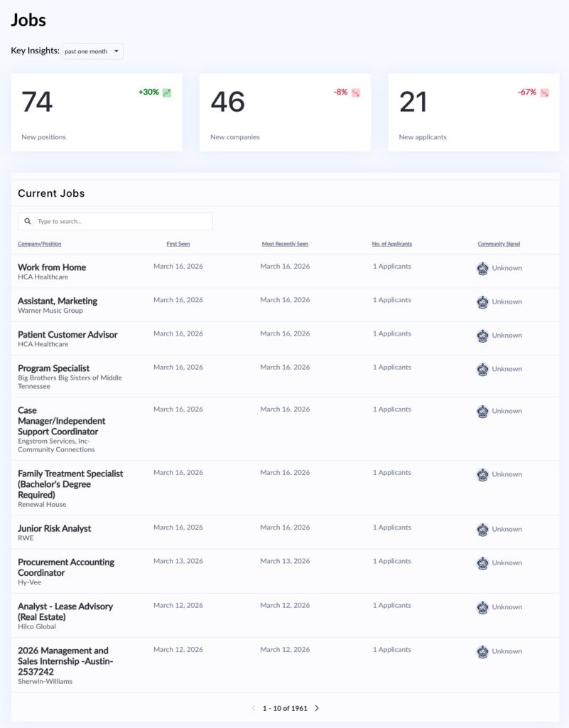Screen dimensions: 569x728
Task: Click the previous page chevron in pagination
Action: point(254,708)
